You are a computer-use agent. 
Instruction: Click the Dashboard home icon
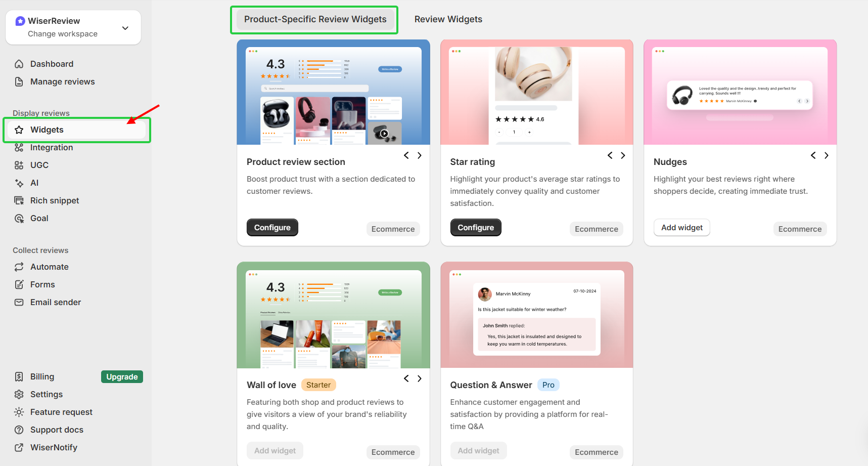19,64
